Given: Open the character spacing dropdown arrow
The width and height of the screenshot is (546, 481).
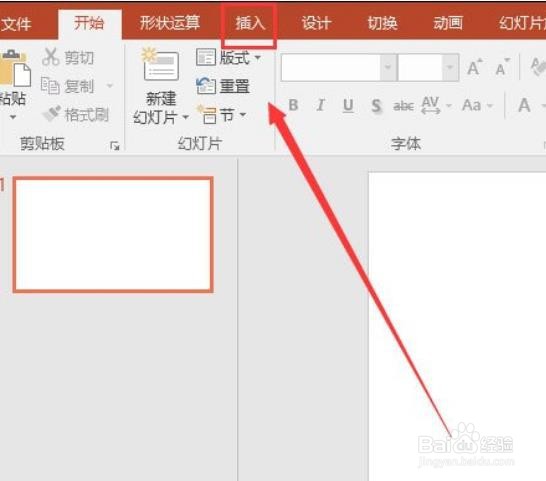Looking at the screenshot, I should click(449, 105).
